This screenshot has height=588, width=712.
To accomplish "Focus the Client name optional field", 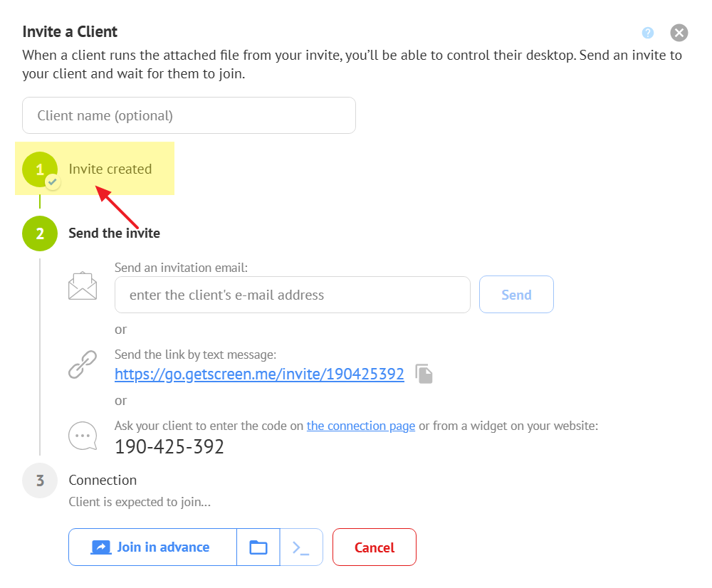I will [x=189, y=115].
